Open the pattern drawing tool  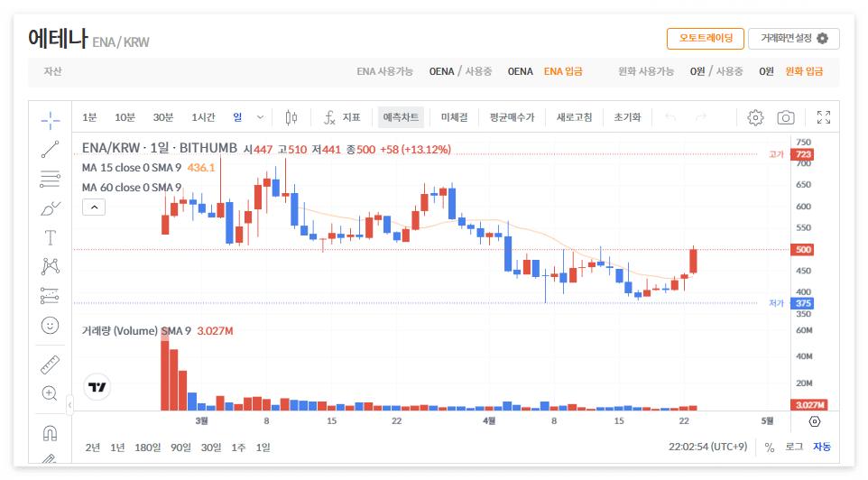[50, 267]
